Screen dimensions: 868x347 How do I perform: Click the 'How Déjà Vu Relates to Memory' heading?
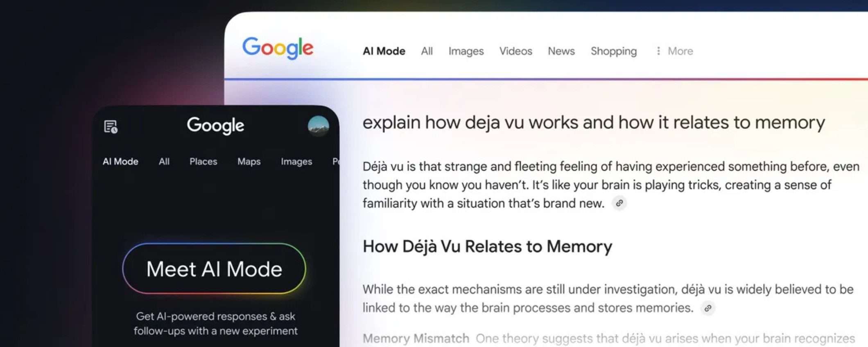[x=487, y=246]
